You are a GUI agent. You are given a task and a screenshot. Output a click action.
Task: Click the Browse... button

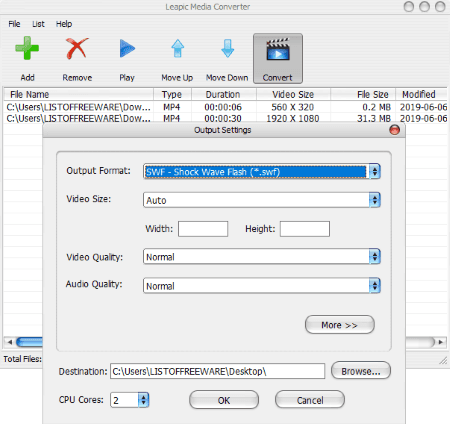pyautogui.click(x=361, y=371)
